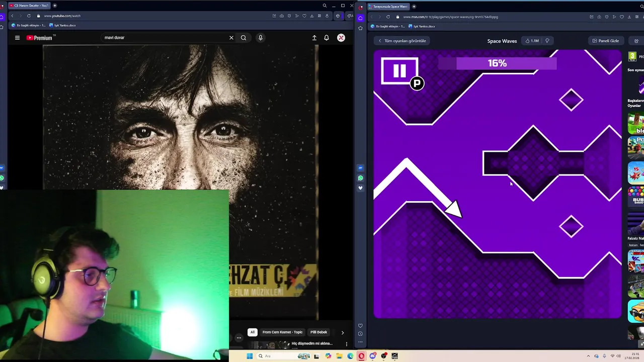Dislike Space Waves with thumbs-down
This screenshot has width=644, height=362.
(547, 41)
